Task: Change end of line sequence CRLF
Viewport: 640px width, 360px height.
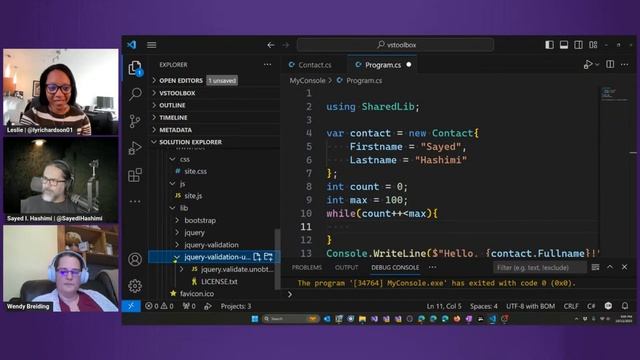Action: (571, 306)
